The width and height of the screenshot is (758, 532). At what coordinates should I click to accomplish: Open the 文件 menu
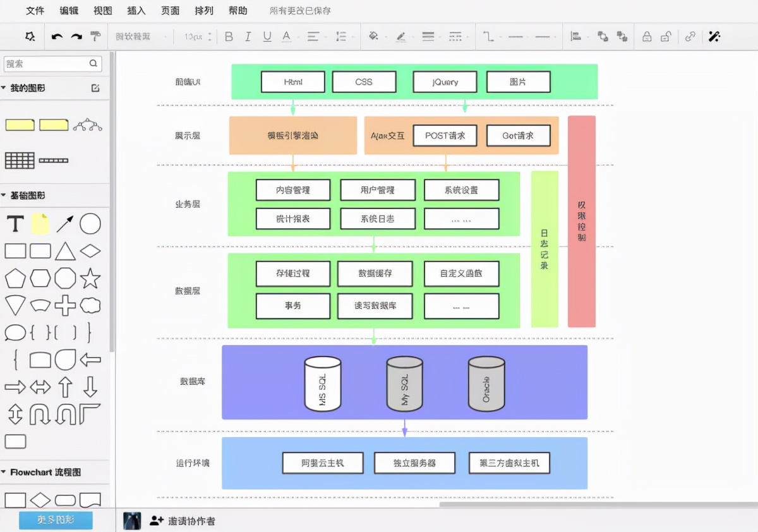pos(35,11)
